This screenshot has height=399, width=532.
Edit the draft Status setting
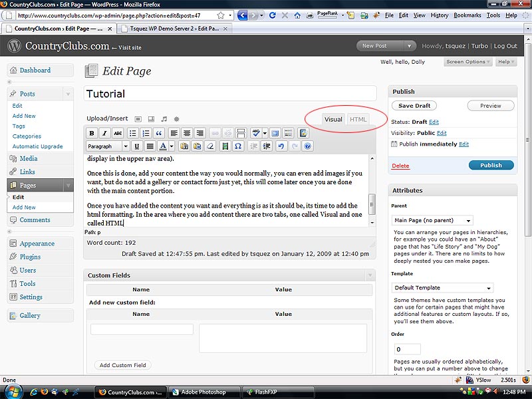434,122
